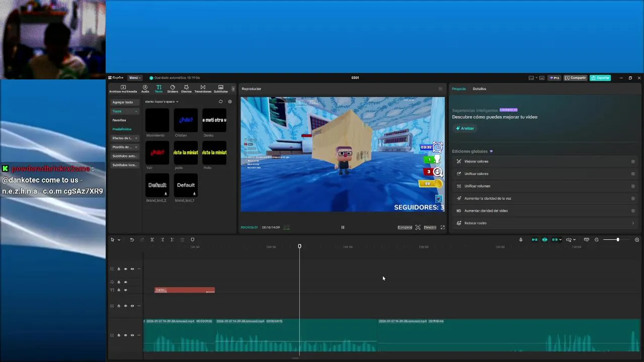Click the snapshot frame icon under the preview
Viewport: 644px width, 362px height.
pos(418,227)
